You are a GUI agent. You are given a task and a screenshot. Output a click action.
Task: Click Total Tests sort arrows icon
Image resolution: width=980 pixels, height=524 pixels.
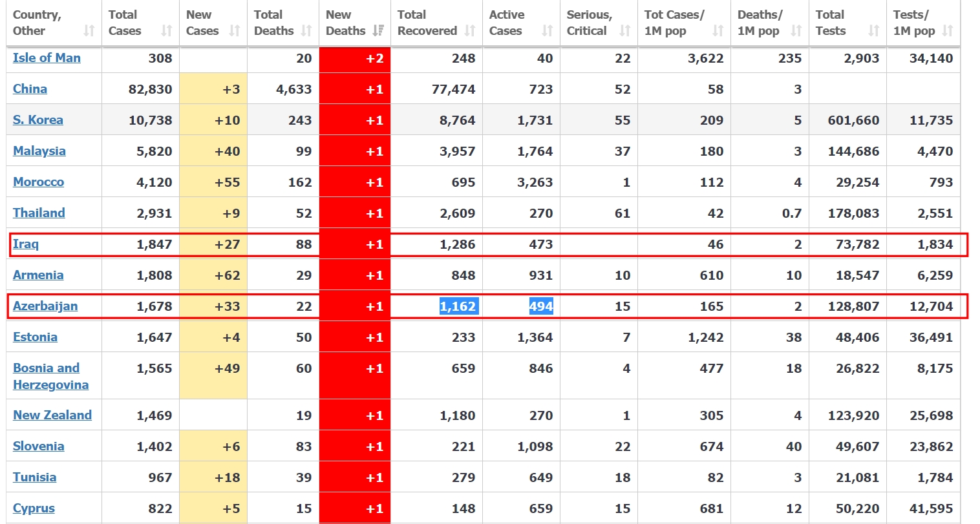coord(874,30)
